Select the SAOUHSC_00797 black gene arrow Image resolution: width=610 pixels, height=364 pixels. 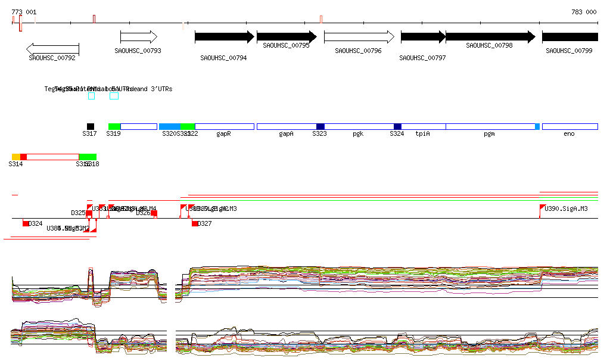423,37
